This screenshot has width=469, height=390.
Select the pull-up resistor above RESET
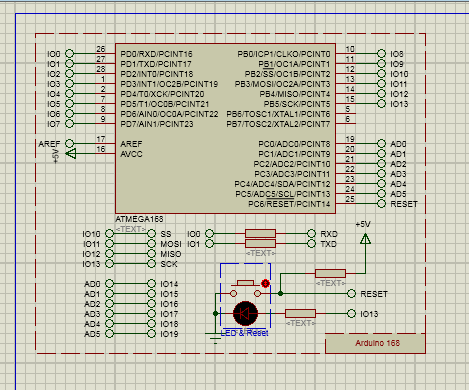point(330,274)
